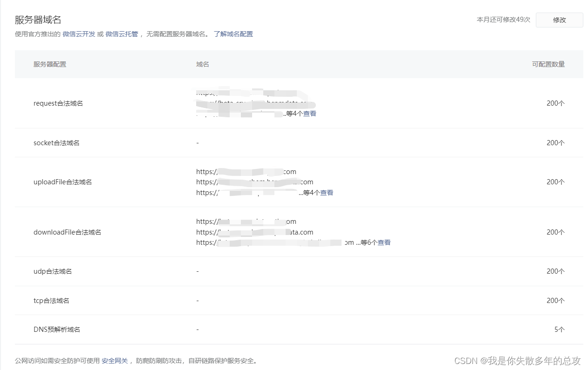This screenshot has height=370, width=588.
Task: Click 查看 in the request合法域名 row
Action: tap(310, 113)
